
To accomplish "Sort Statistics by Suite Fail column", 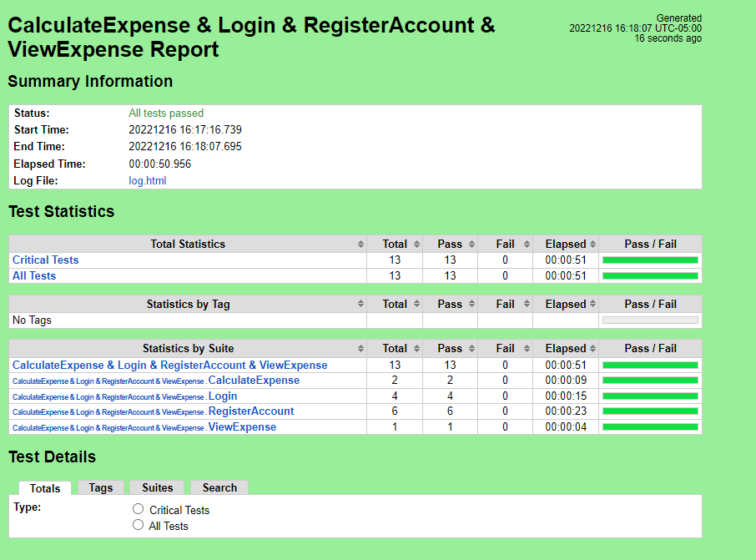I will [x=527, y=348].
